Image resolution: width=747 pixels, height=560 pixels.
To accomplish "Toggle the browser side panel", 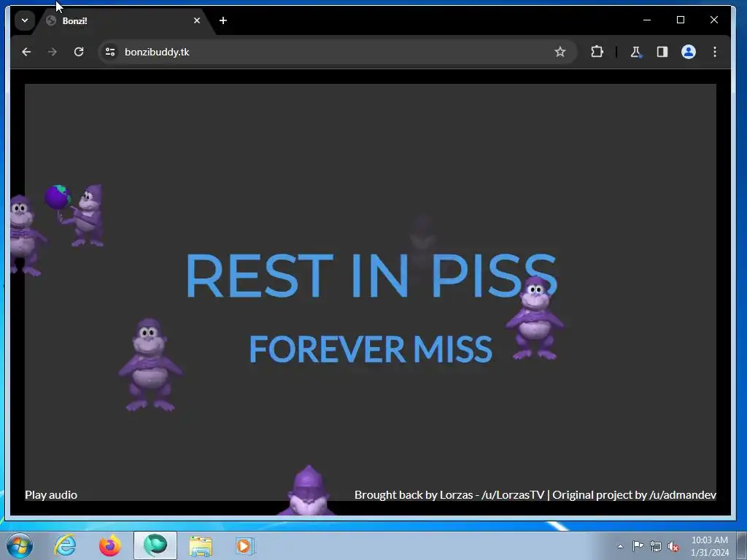I will [662, 52].
